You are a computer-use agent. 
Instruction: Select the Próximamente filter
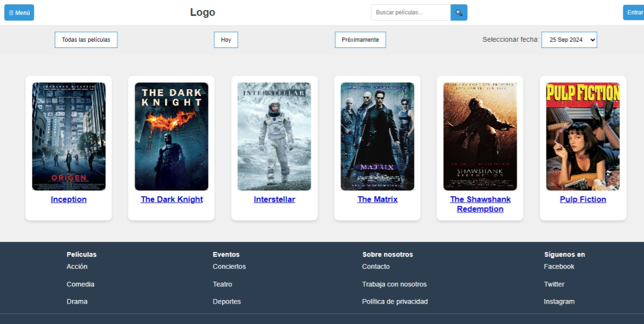pyautogui.click(x=360, y=39)
